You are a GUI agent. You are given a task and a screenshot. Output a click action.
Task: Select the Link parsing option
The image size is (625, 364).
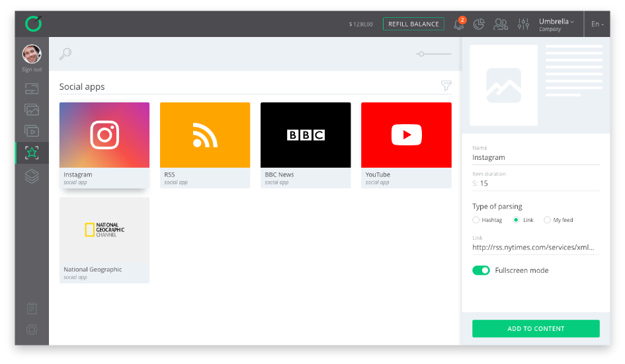point(517,220)
